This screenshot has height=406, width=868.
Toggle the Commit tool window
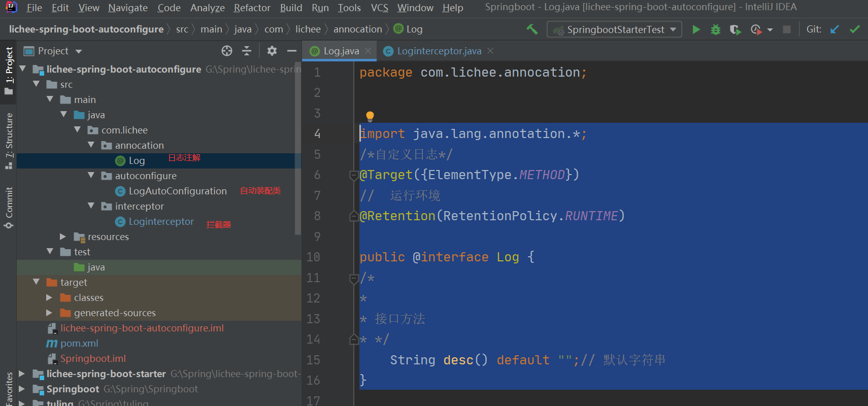[9, 208]
